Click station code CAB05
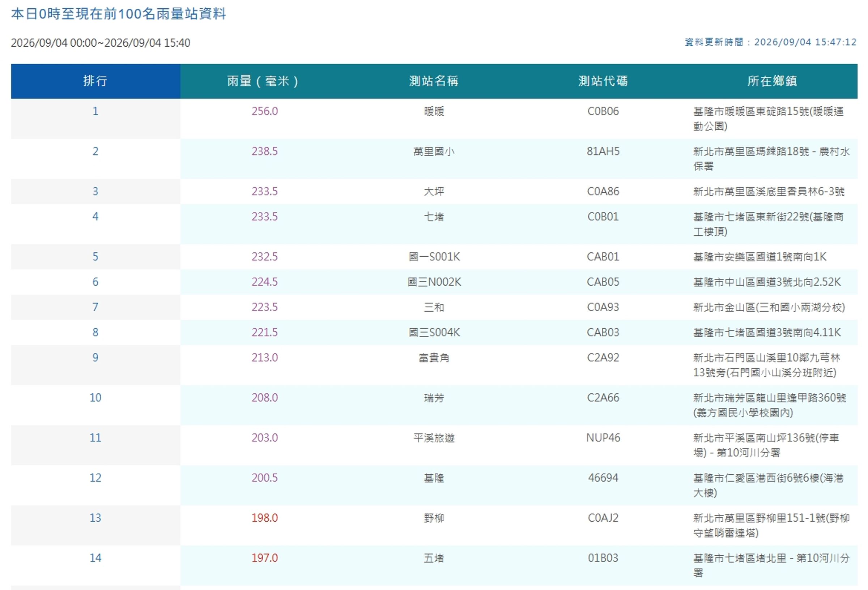This screenshot has height=590, width=868. [603, 282]
